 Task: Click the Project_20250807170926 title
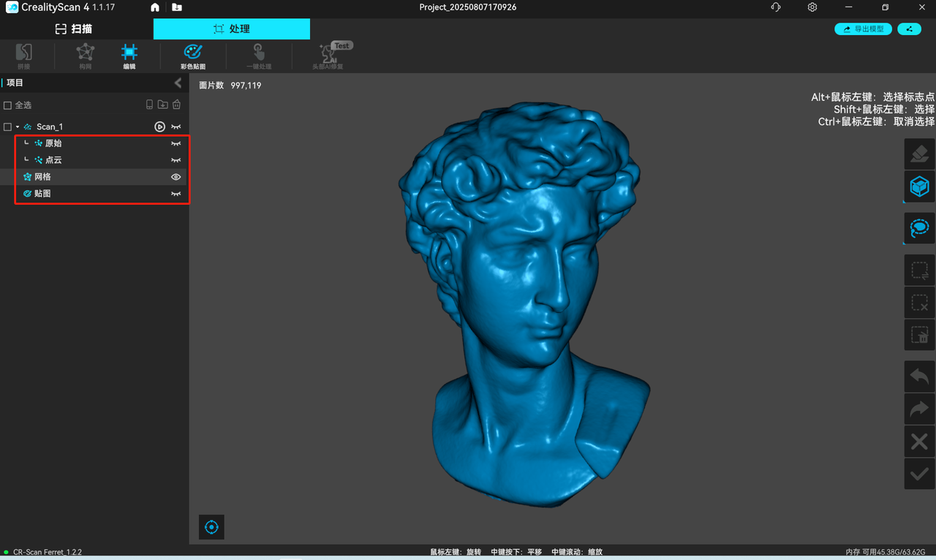[468, 7]
